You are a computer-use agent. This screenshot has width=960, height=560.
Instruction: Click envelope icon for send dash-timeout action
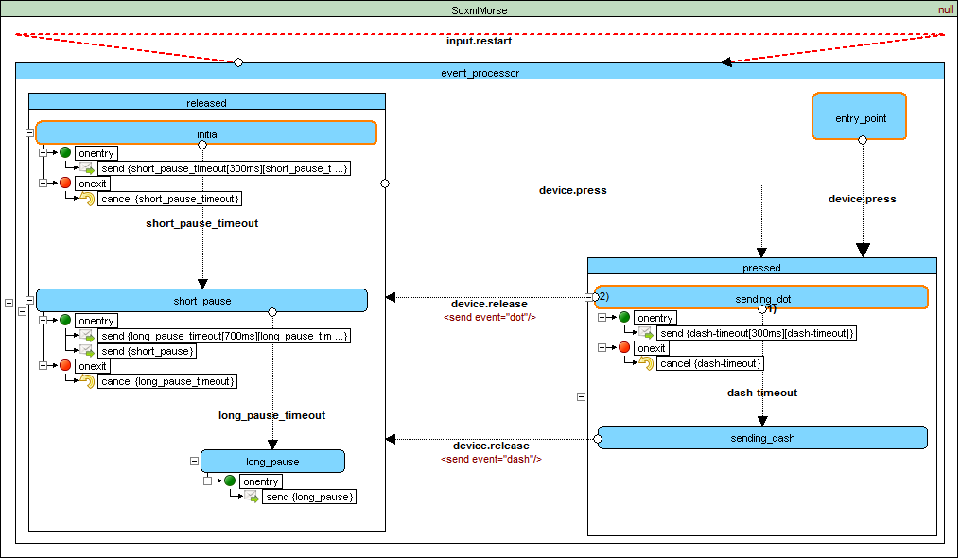point(647,333)
